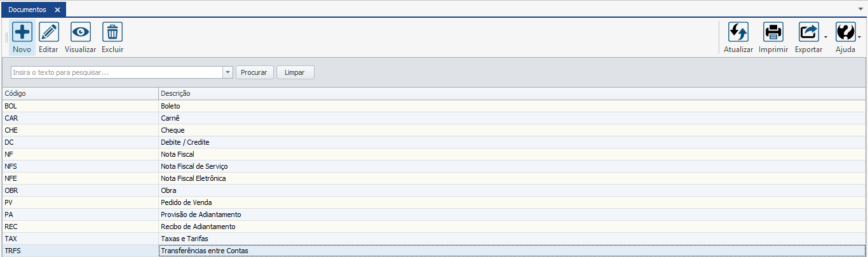Switch to the Documentos tab
The image size is (868, 257).
click(x=27, y=10)
